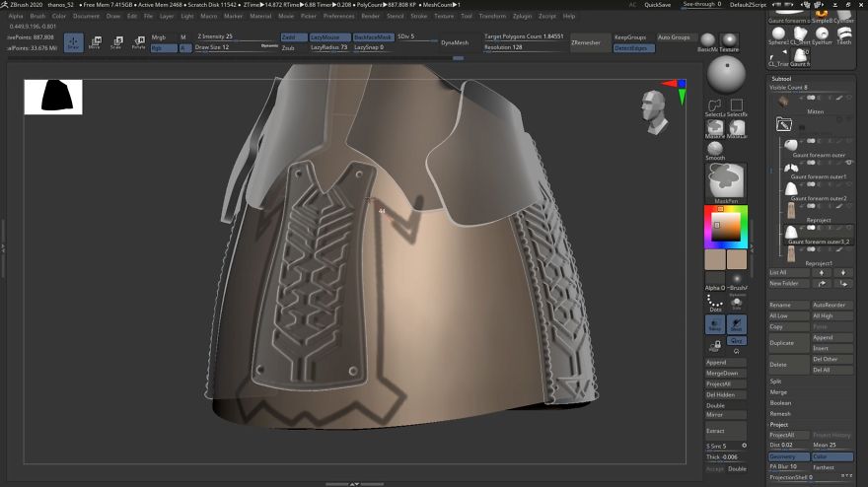Collapse the Subtool palette header
The width and height of the screenshot is (868, 487).
point(781,79)
